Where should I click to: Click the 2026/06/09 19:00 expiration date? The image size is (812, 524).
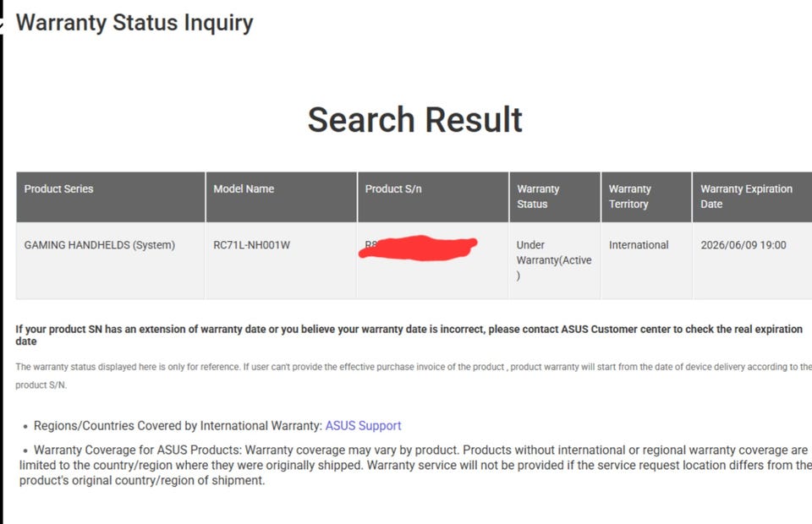tap(743, 246)
